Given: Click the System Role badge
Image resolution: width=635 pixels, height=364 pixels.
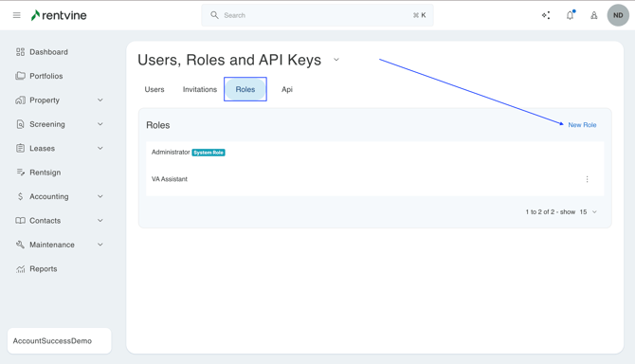Looking at the screenshot, I should 209,153.
